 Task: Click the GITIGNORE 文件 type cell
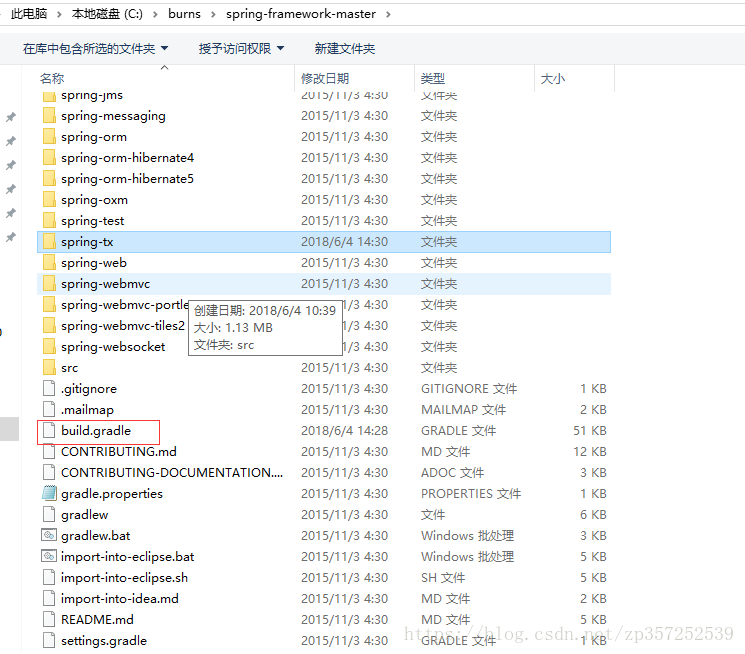point(469,388)
